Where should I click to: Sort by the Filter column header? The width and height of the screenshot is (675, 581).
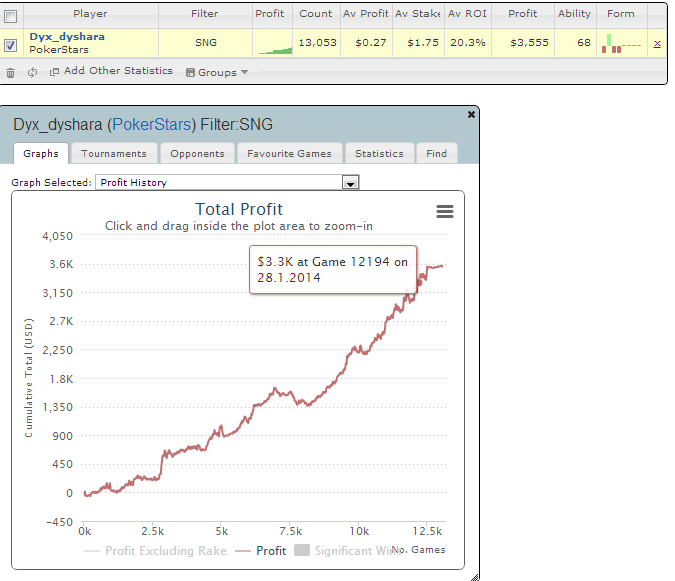tap(205, 14)
